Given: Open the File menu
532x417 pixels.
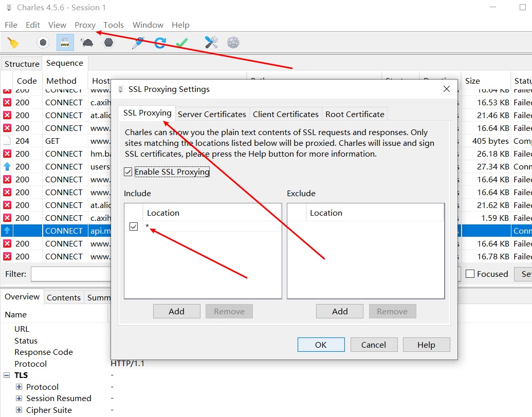Looking at the screenshot, I should [11, 25].
